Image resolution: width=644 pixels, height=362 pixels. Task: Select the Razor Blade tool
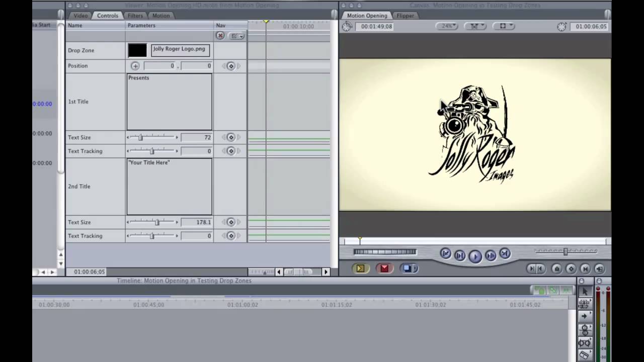click(585, 355)
